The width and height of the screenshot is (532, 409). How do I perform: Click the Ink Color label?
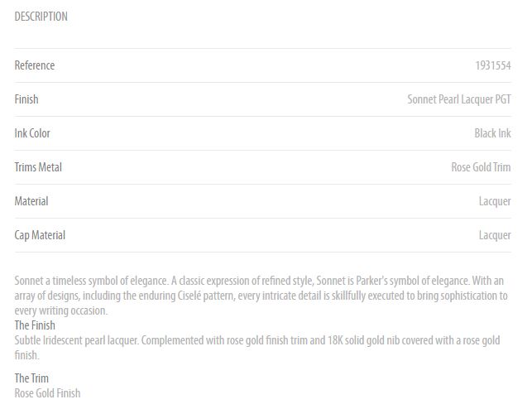pos(32,133)
